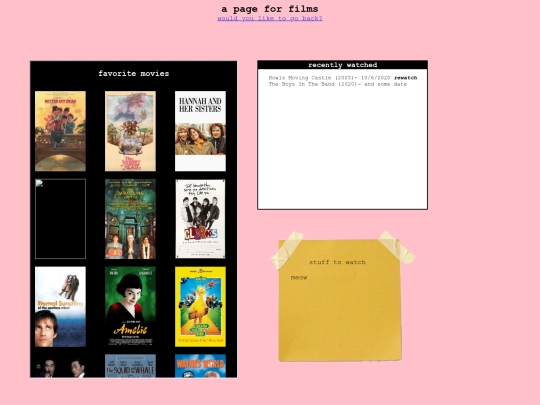Click the poster with two men in suits
The width and height of the screenshot is (540, 405).
[60, 366]
